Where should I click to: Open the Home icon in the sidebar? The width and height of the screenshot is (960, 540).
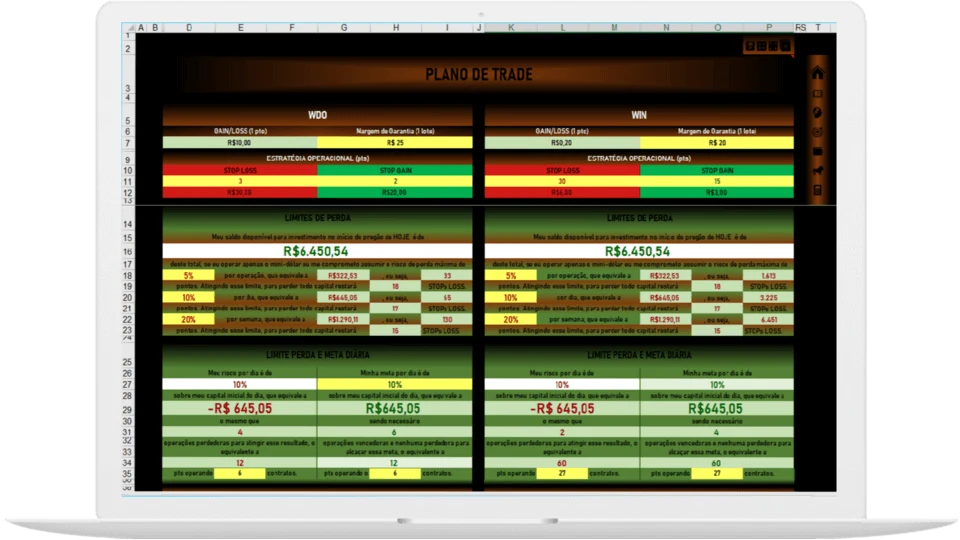817,73
